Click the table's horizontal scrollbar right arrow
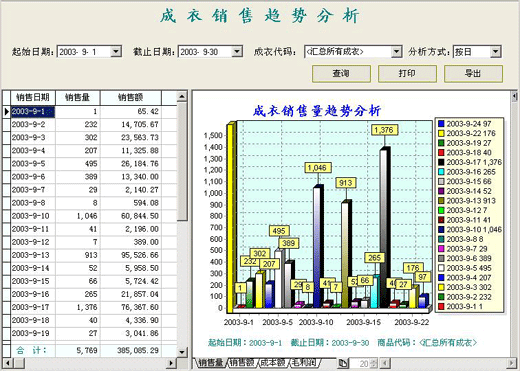 pyautogui.click(x=171, y=363)
